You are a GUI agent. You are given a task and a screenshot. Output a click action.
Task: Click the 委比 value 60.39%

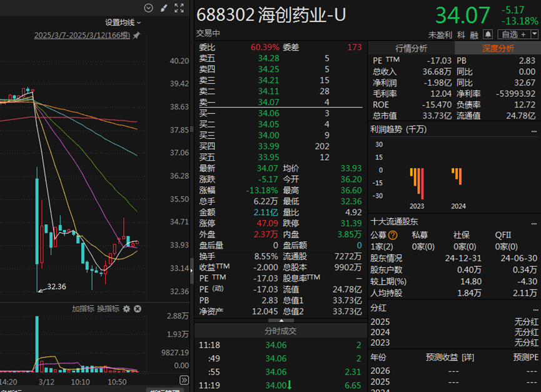pyautogui.click(x=265, y=48)
